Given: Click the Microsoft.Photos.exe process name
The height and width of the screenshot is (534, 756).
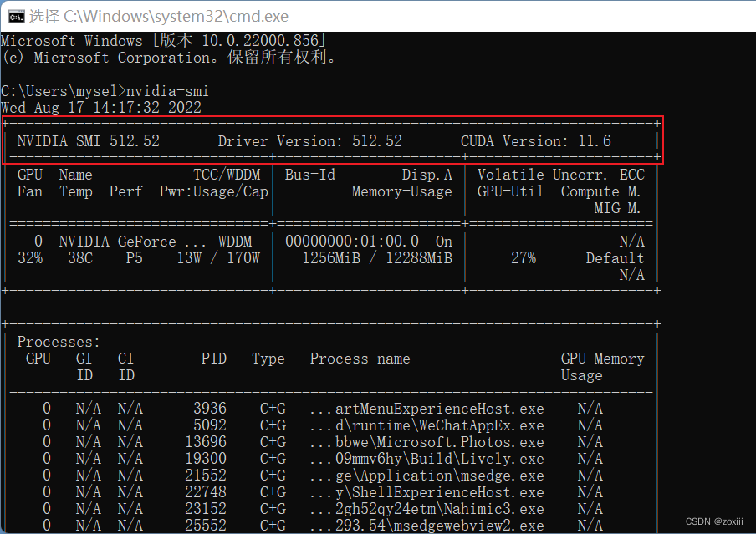Looking at the screenshot, I should click(428, 442).
